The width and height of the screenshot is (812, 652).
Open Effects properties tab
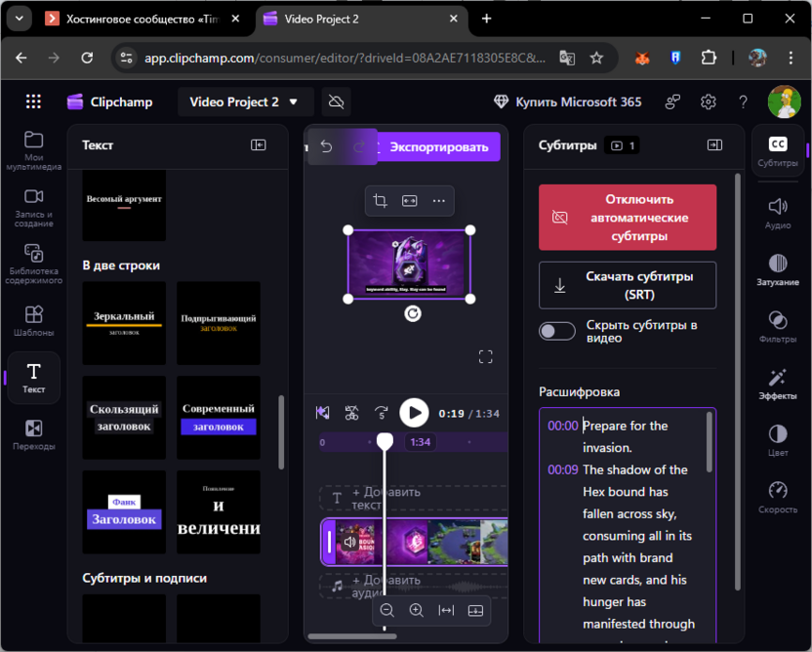(x=778, y=385)
